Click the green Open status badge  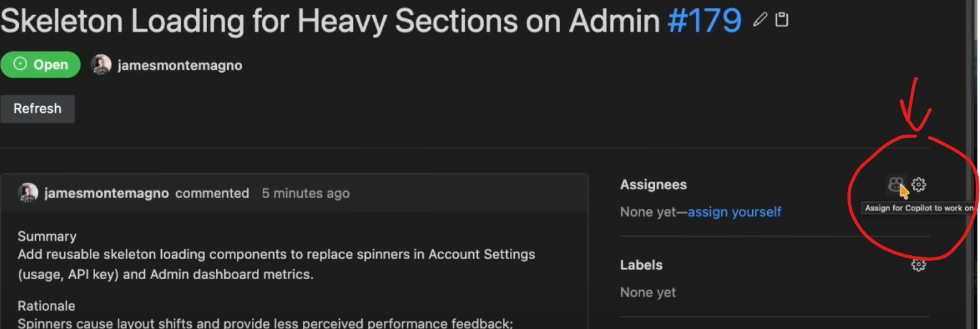pos(40,65)
